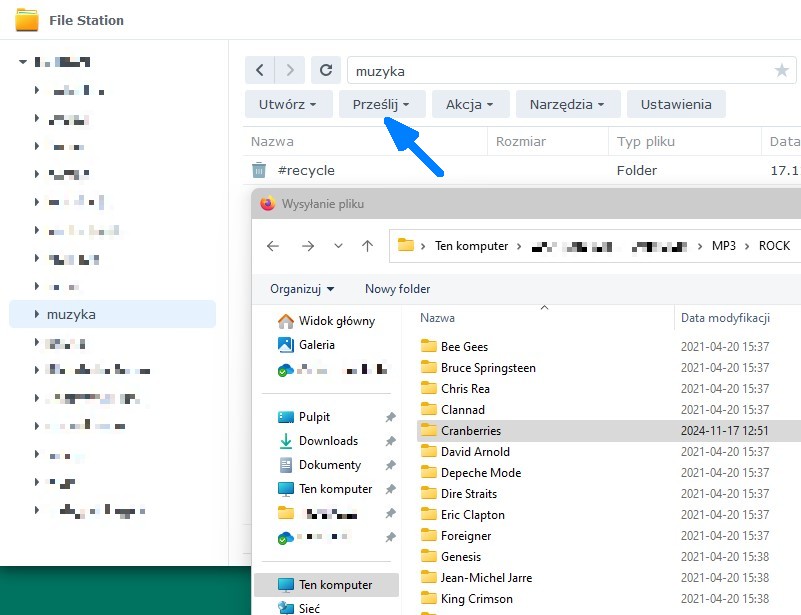The height and width of the screenshot is (615, 801).
Task: Open recent locations chevron in file dialog
Action: 338,246
